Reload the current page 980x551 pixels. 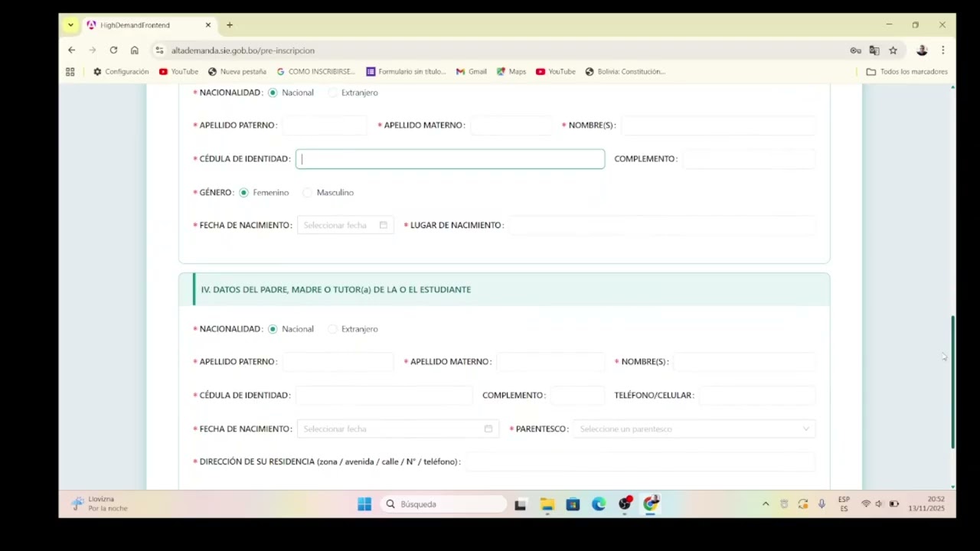tap(113, 51)
